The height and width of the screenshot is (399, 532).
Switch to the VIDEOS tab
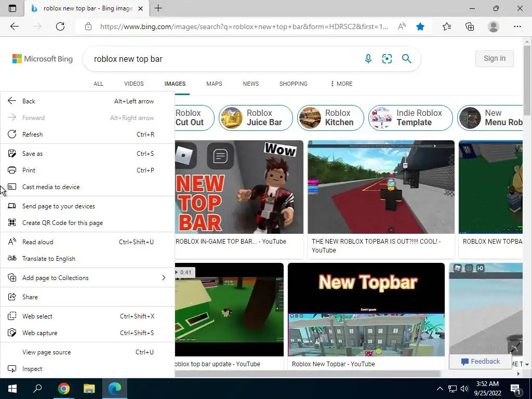(x=134, y=84)
